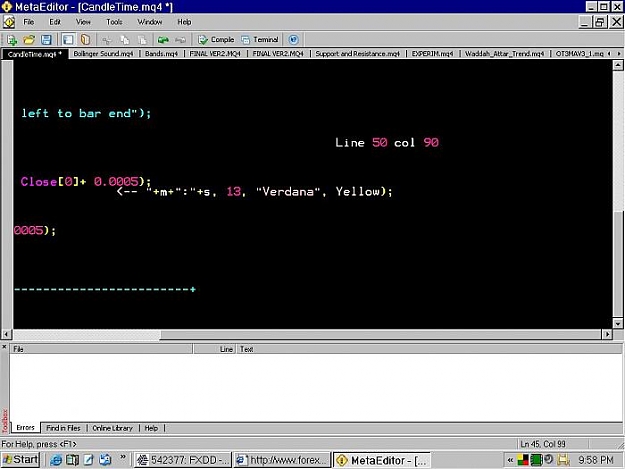The width and height of the screenshot is (625, 469).
Task: Click the Copy toolbar icon
Action: (125, 39)
